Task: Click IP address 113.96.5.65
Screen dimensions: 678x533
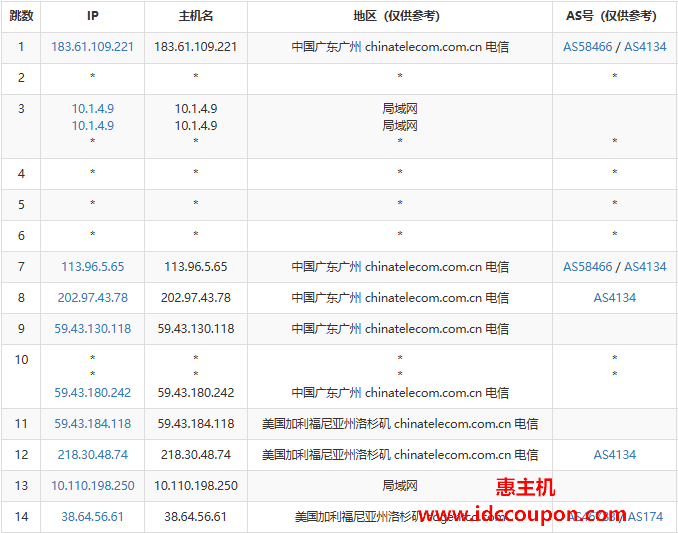Action: 92,267
